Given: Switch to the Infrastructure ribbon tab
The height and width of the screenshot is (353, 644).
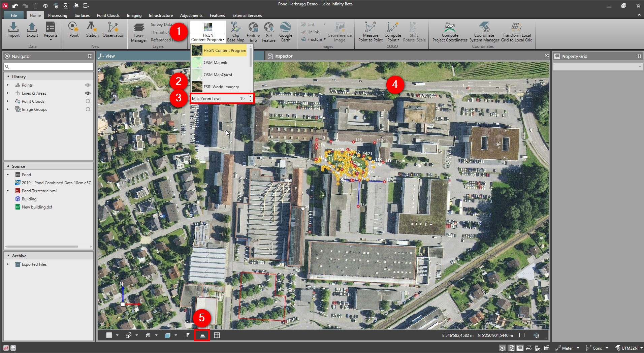Looking at the screenshot, I should tap(161, 15).
